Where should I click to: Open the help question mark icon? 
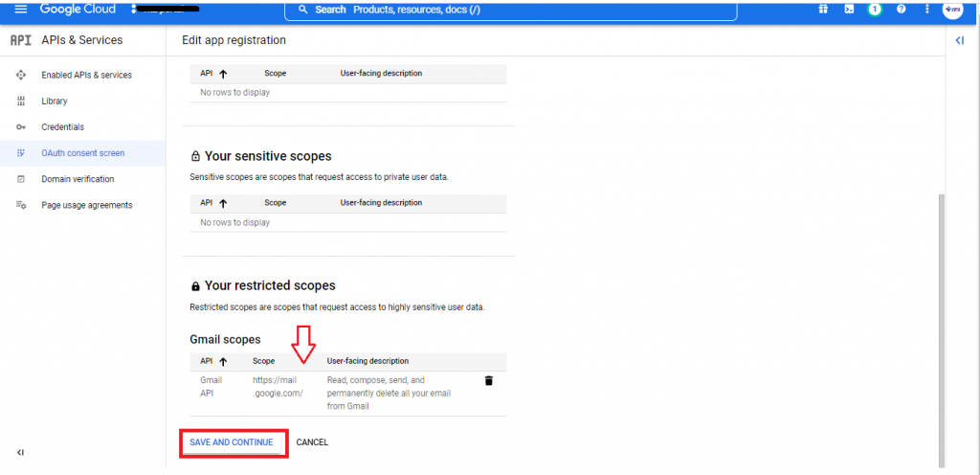coord(901,10)
